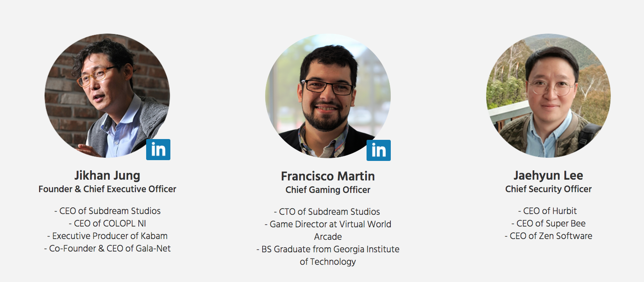Viewport: 644px width, 282px height.
Task: Click the CEO of Hurbit line
Action: click(547, 211)
